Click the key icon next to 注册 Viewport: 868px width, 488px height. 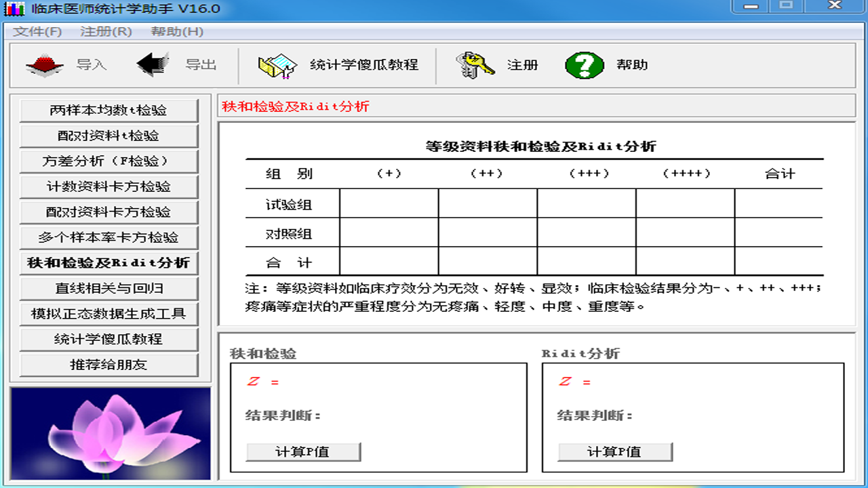pos(475,64)
